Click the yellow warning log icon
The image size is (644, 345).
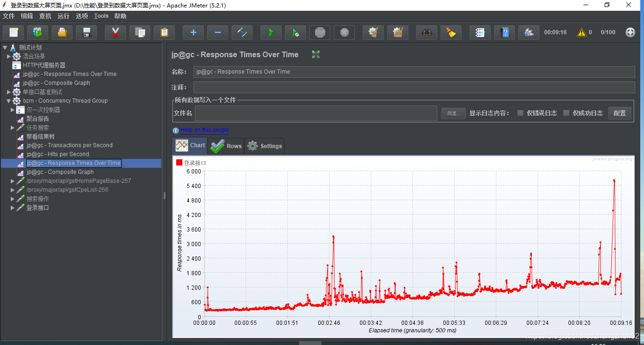[582, 32]
